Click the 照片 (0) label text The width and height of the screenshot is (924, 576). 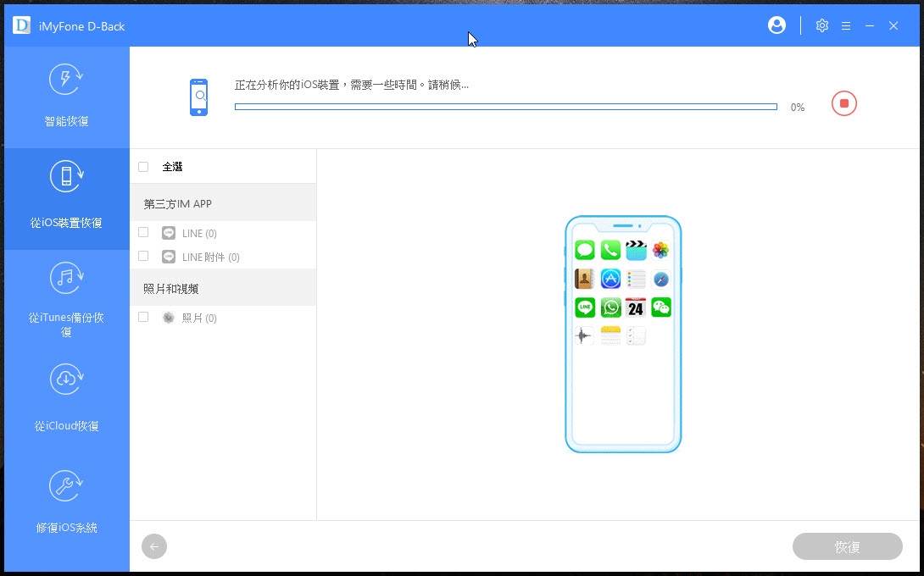click(x=199, y=318)
